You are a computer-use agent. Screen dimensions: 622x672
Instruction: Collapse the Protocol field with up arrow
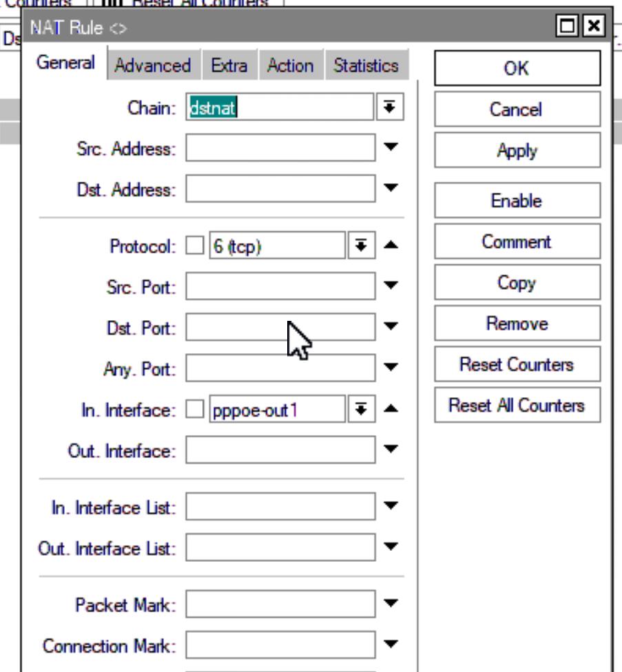(391, 244)
